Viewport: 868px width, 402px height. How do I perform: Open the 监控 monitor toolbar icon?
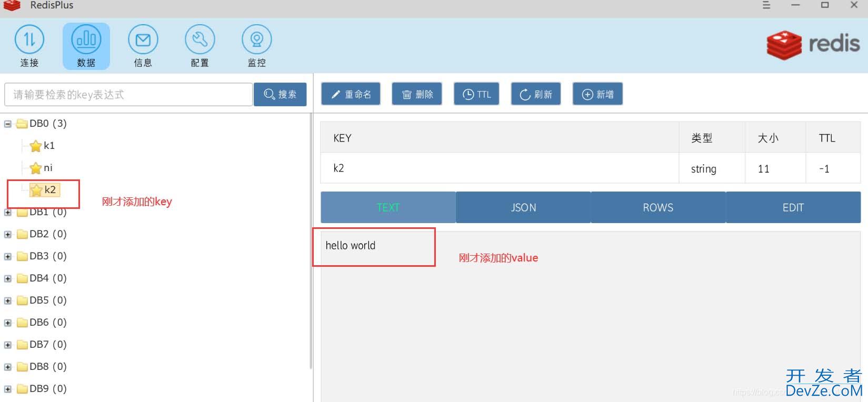tap(257, 46)
